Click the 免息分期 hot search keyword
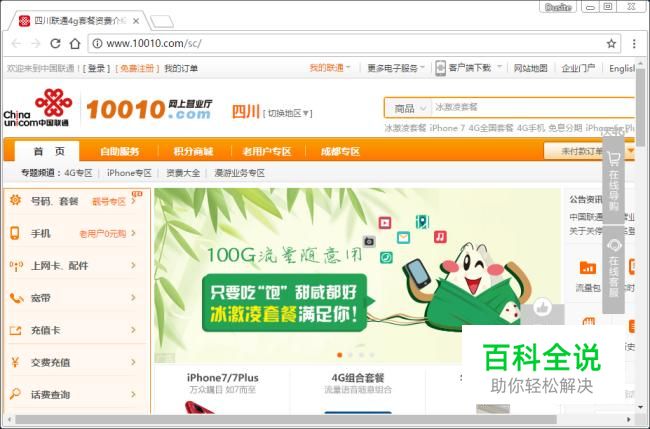The height and width of the screenshot is (429, 650). tap(565, 128)
